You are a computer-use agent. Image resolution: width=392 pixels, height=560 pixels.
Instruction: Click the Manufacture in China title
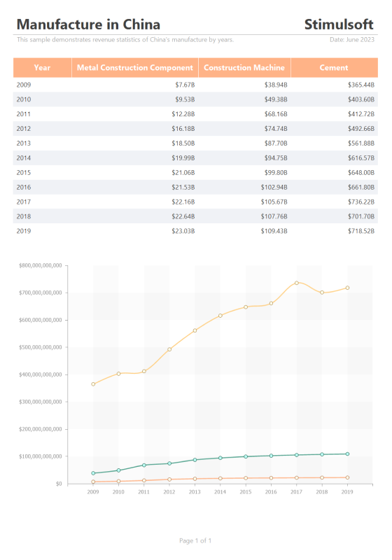(x=88, y=24)
